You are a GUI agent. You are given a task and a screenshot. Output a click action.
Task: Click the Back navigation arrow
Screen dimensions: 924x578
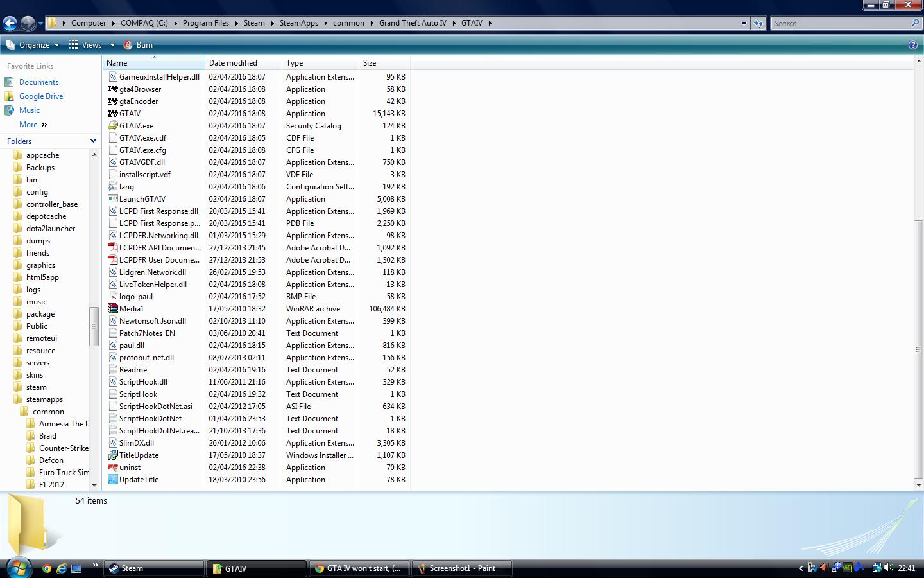(9, 23)
